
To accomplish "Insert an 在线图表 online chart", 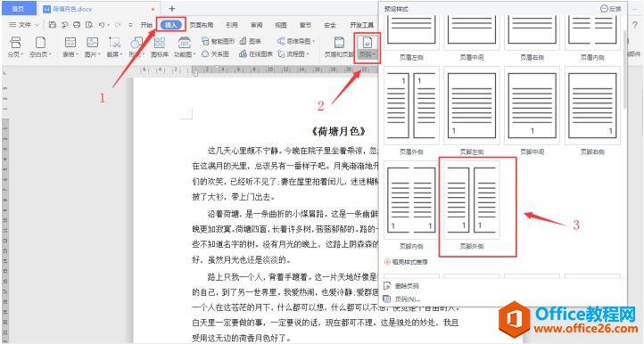I will tap(256, 53).
